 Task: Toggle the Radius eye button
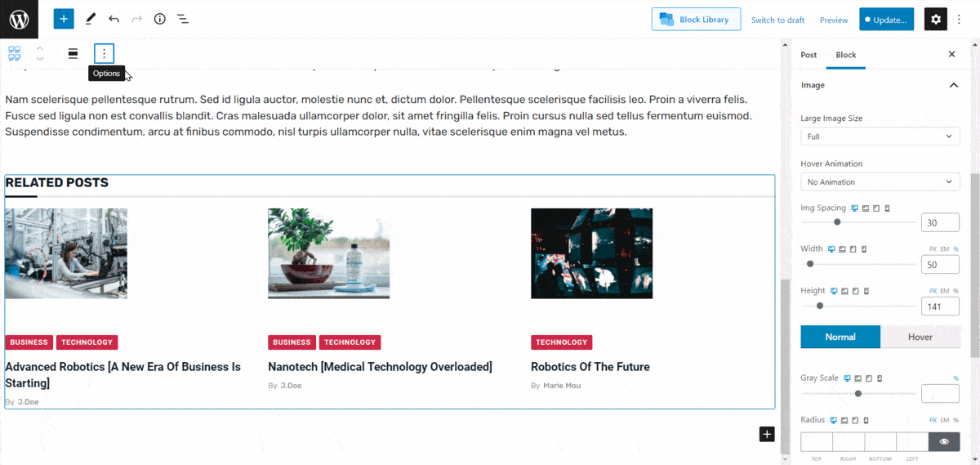[944, 441]
